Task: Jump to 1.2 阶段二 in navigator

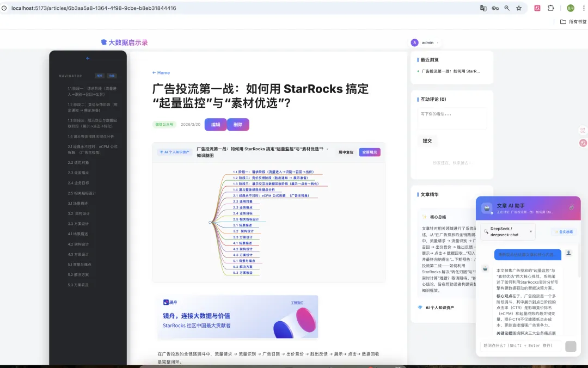Action: (92, 107)
